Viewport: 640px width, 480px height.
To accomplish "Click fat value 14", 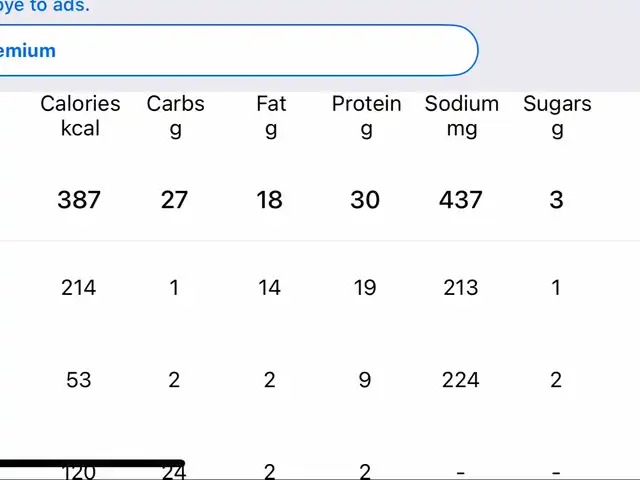I will click(269, 287).
